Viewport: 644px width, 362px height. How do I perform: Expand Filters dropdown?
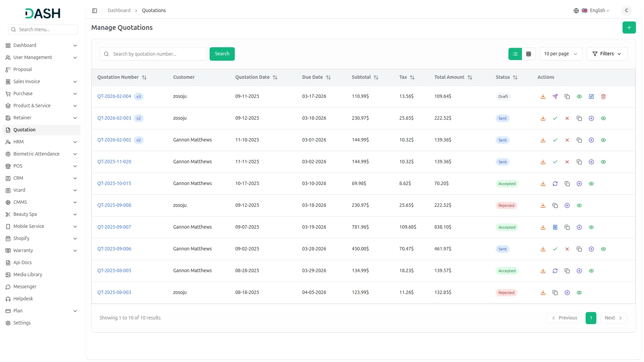tap(607, 54)
